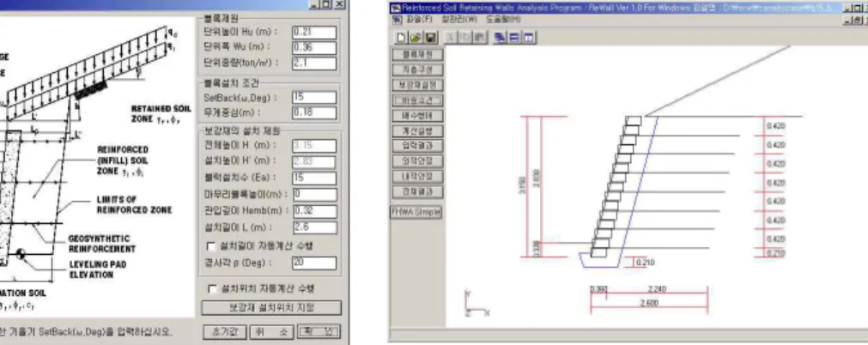The image size is (868, 345).
Task: Click the ReWall document icon left of 파일(F) menu
Action: tap(397, 20)
